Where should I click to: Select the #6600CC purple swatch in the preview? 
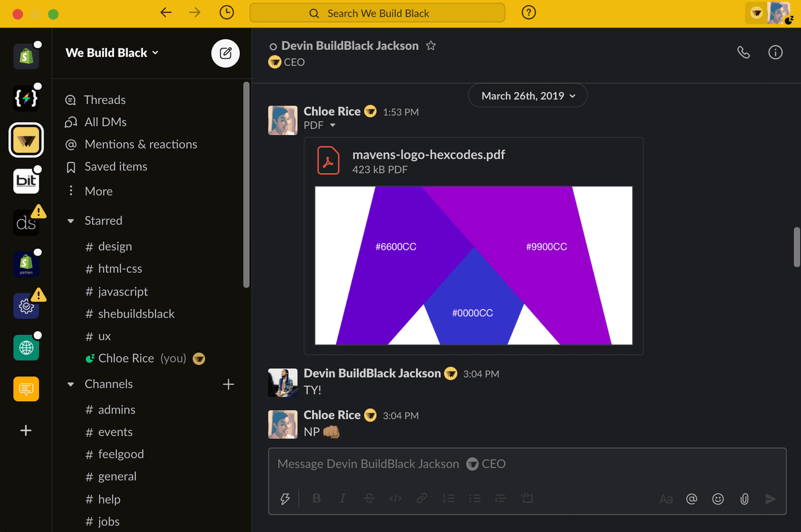pos(395,246)
